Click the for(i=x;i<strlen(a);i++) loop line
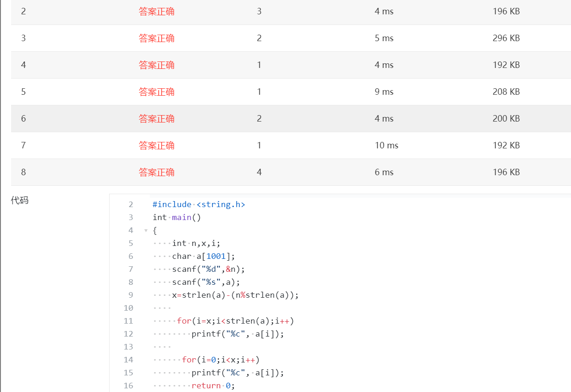The width and height of the screenshot is (571, 392). (235, 321)
